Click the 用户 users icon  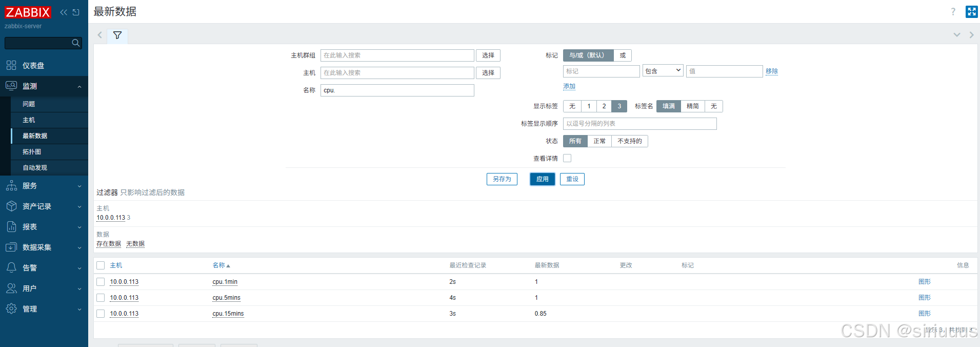[x=11, y=288]
